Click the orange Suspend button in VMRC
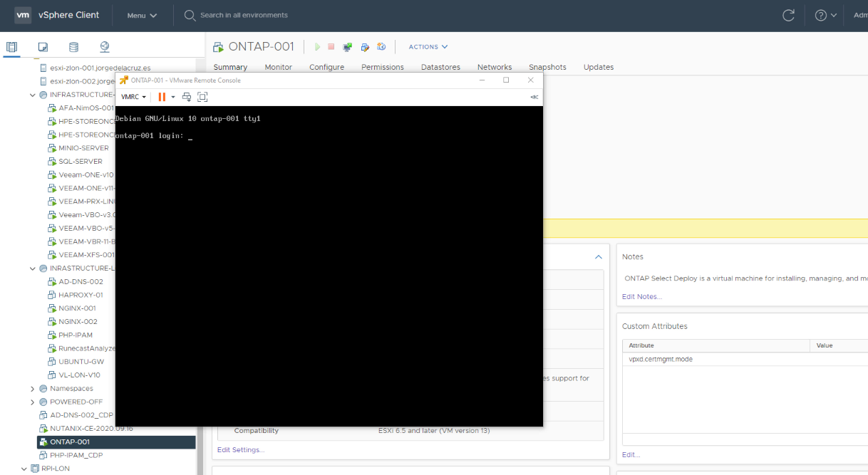The height and width of the screenshot is (475, 868). click(162, 97)
